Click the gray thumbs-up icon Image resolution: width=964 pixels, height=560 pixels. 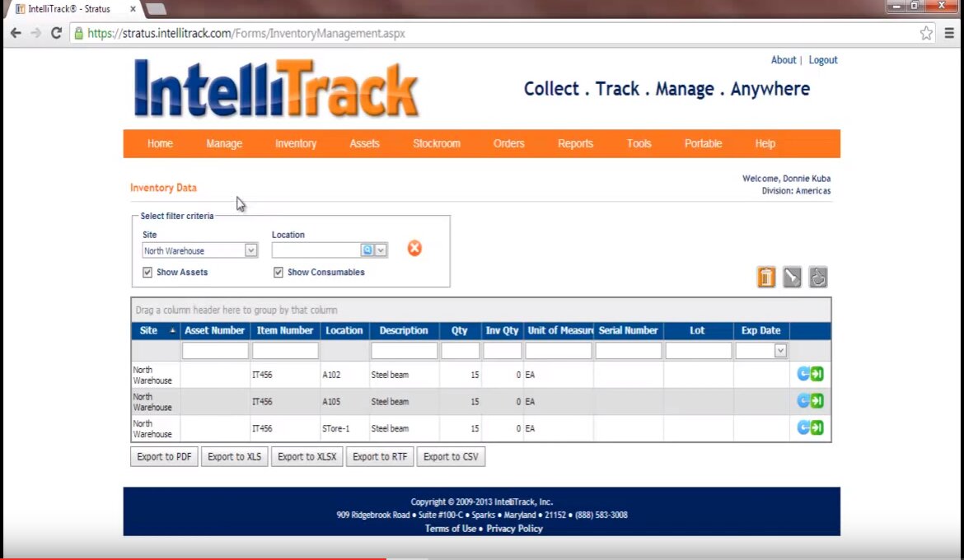[x=817, y=278]
